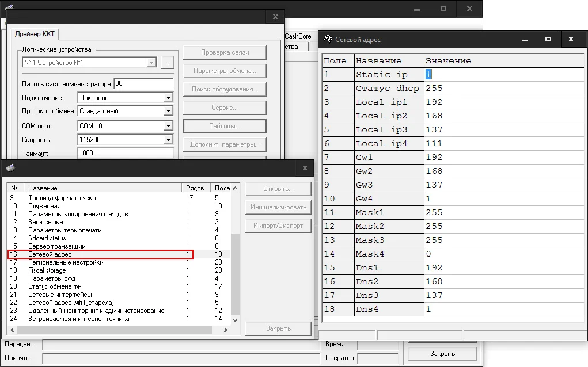Select row 12 'Веб-ссылка'
Image resolution: width=588 pixels, height=367 pixels.
click(119, 222)
